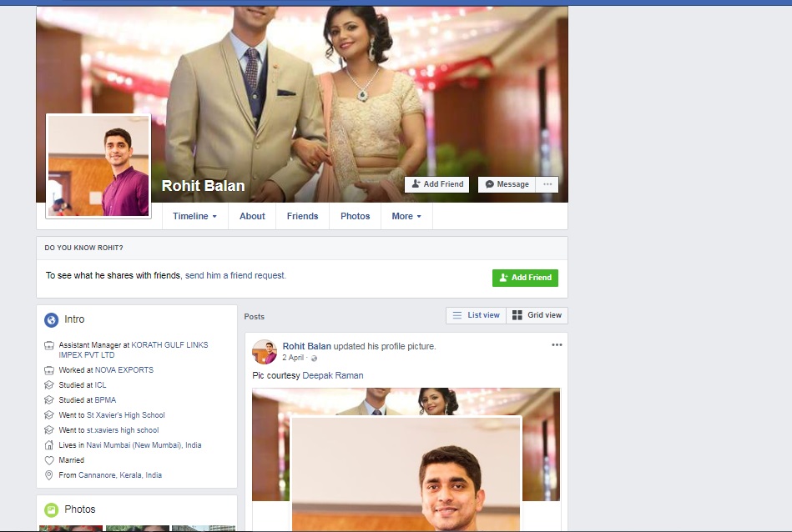Open the St Xavier's High School link
This screenshot has width=792, height=532.
126,415
